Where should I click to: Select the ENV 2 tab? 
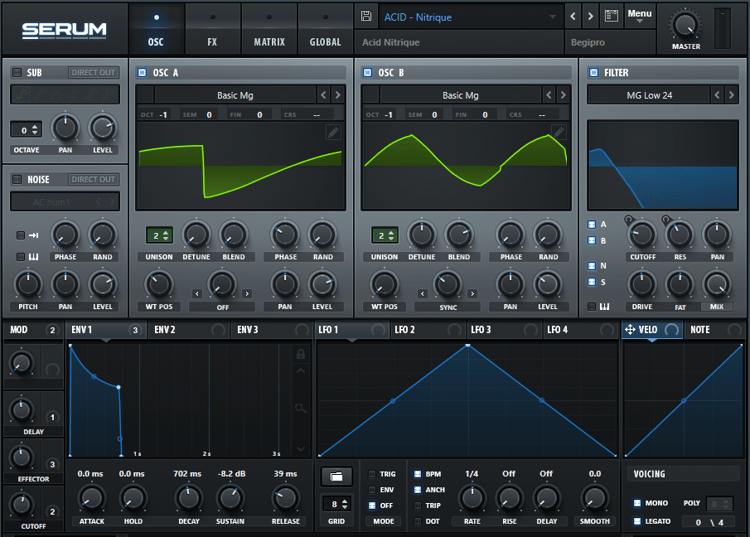tap(188, 329)
